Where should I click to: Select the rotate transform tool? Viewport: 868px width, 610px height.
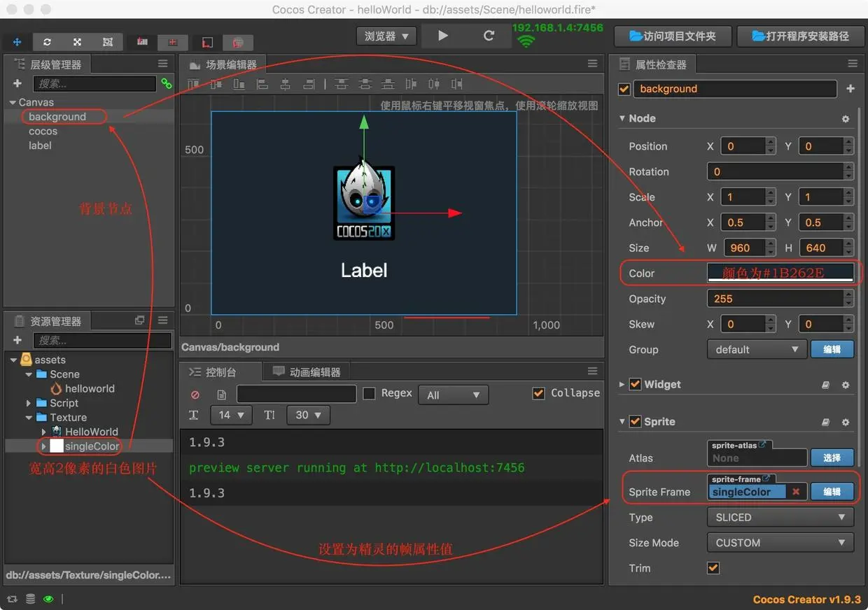tap(47, 42)
